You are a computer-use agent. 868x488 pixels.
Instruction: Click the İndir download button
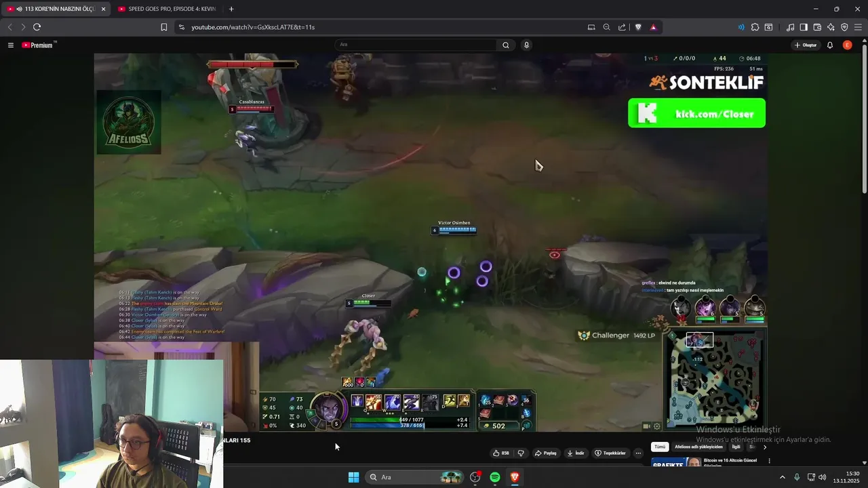[x=576, y=453]
